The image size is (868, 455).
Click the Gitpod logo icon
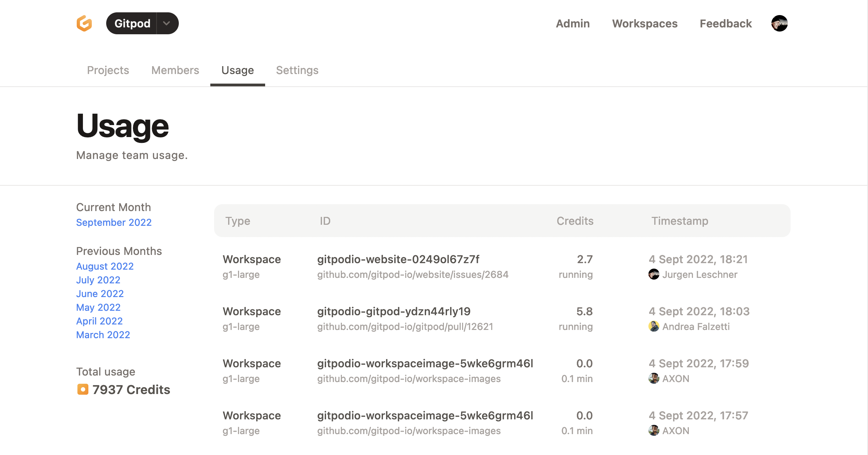pos(84,23)
